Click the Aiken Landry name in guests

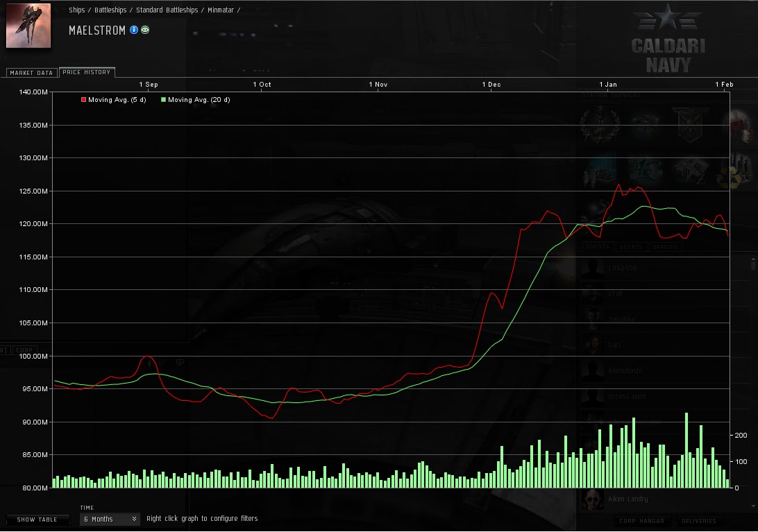628,499
